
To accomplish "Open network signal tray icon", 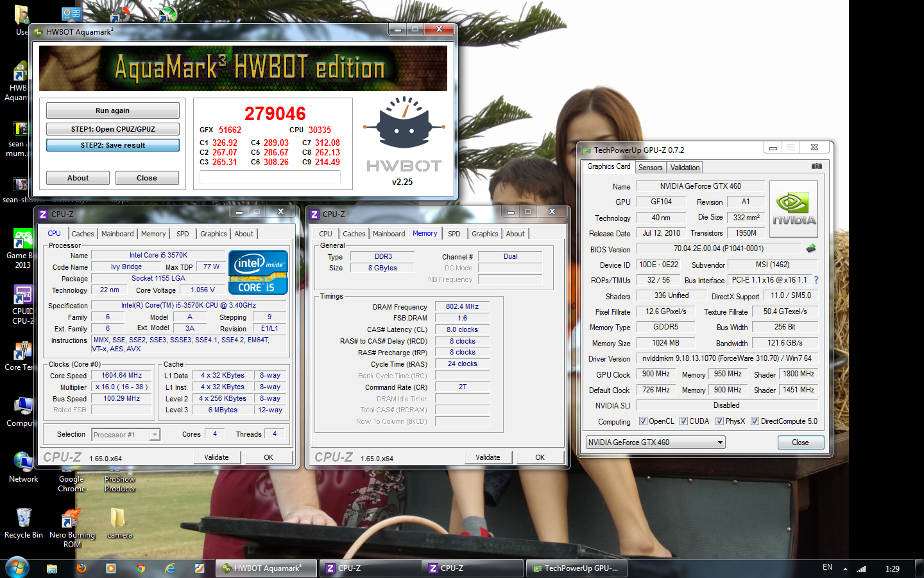I will tap(861, 569).
